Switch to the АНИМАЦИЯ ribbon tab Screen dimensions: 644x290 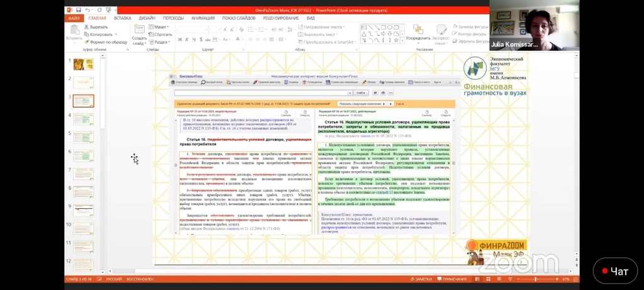pyautogui.click(x=203, y=18)
